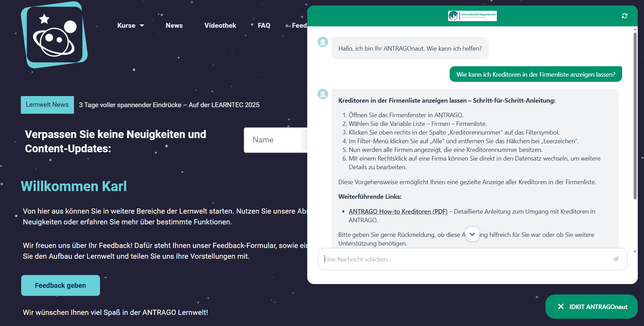Screen dimensions: 644x326
Task: Click the Schritt-für-Schritt-Anleitung heading in chat
Action: (447, 101)
